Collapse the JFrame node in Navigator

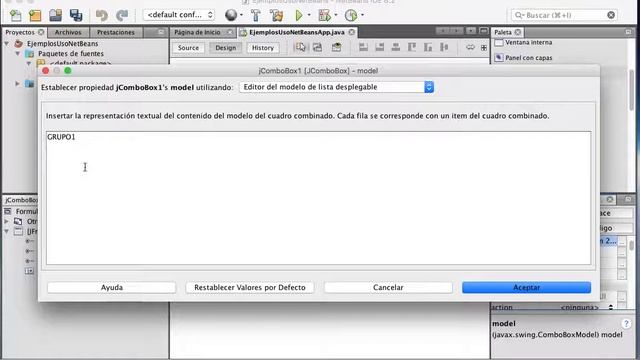pos(6,231)
